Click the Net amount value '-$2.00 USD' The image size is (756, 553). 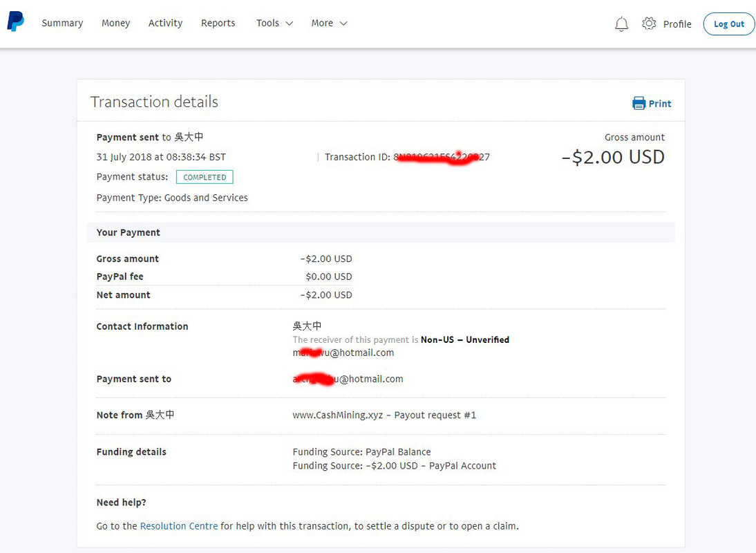click(x=326, y=295)
